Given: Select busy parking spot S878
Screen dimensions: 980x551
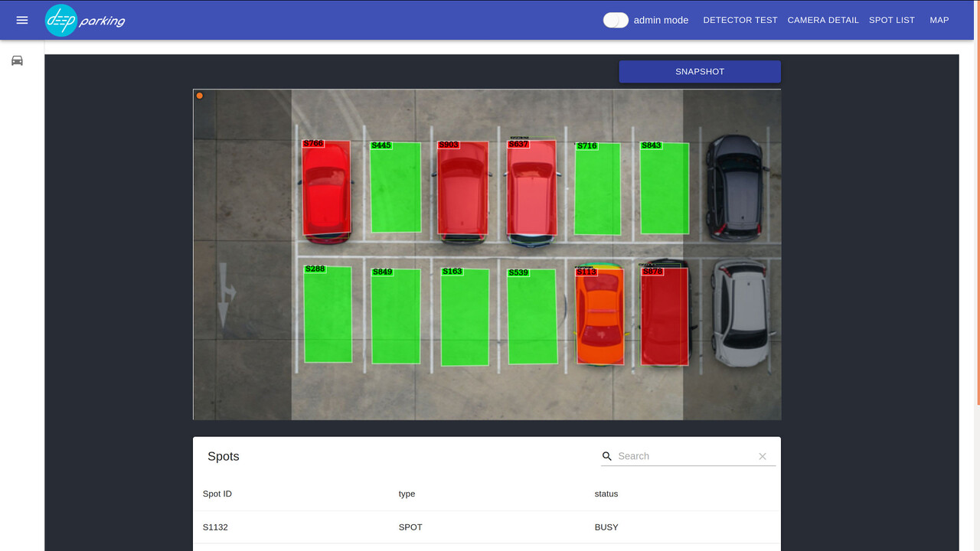Looking at the screenshot, I should [x=665, y=316].
